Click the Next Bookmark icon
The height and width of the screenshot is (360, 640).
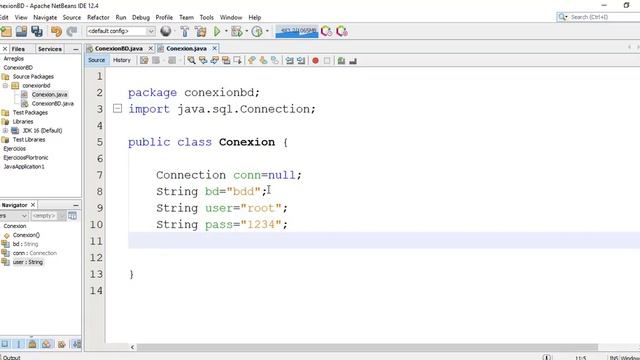tap(263, 60)
